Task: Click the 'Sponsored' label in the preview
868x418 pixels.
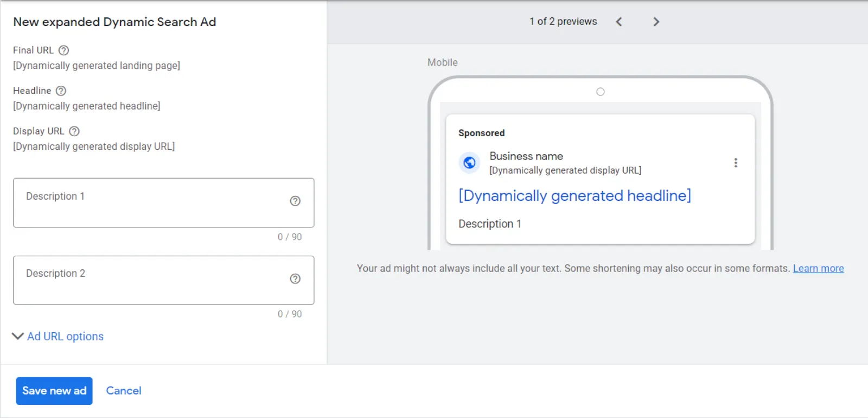Action: click(482, 133)
